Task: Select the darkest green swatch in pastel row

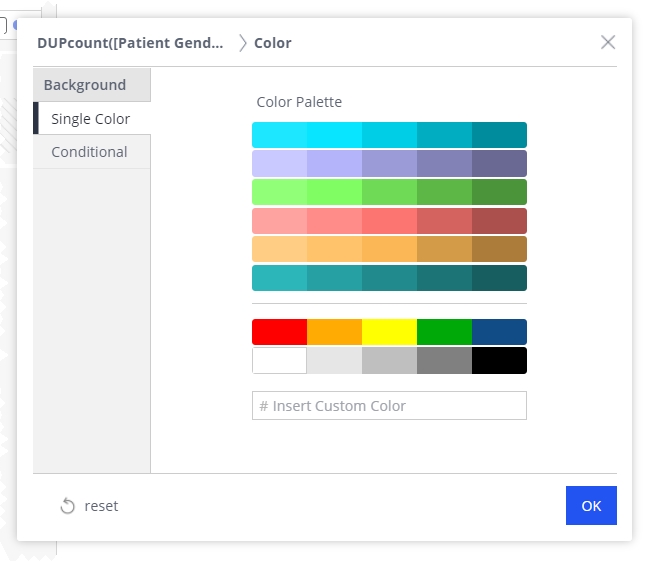Action: pos(499,192)
